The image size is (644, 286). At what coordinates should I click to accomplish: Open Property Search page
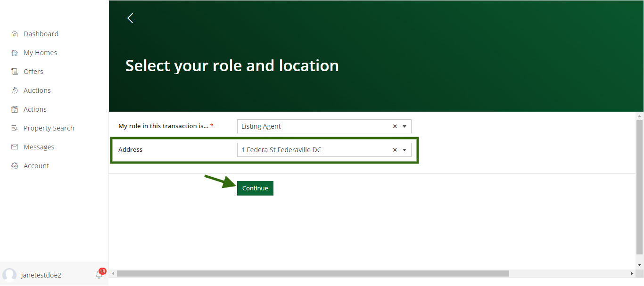pos(49,128)
